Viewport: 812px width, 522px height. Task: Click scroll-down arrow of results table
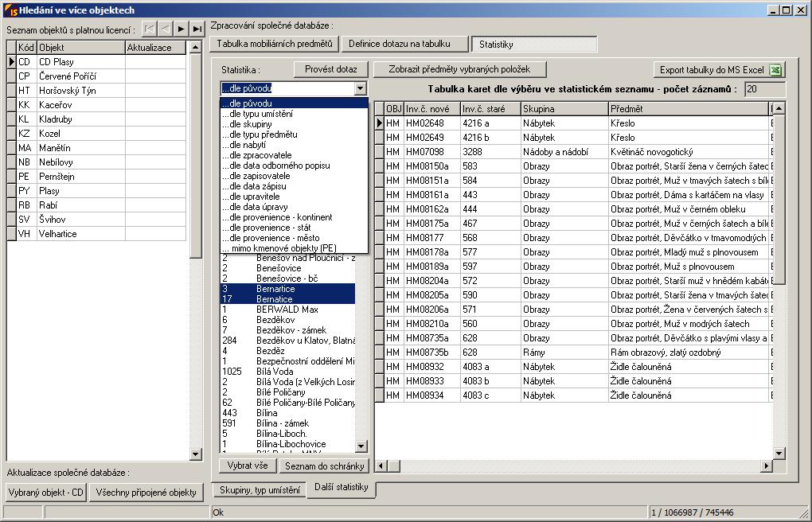[779, 453]
